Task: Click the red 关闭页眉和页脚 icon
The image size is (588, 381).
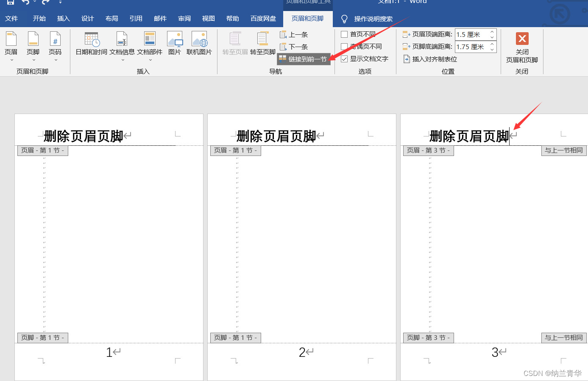Action: tap(522, 39)
